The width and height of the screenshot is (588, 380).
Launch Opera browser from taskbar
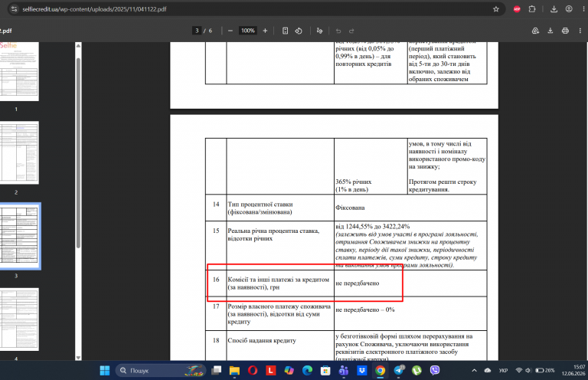pos(253,371)
